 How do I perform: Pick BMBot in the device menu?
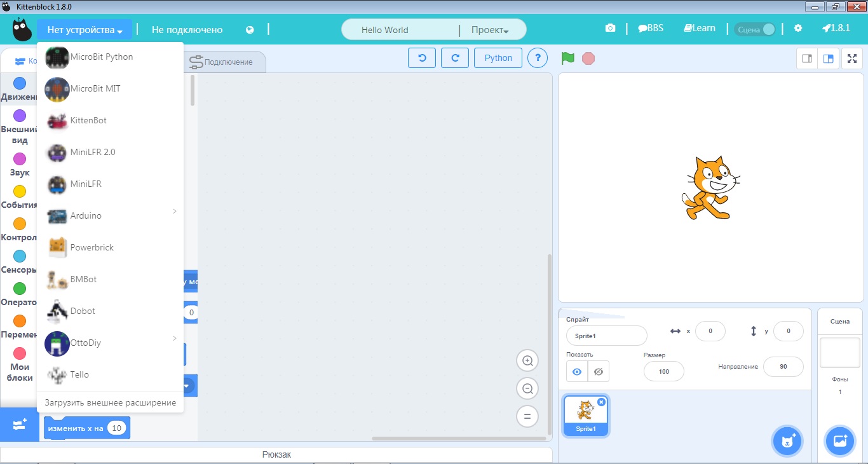coord(110,280)
